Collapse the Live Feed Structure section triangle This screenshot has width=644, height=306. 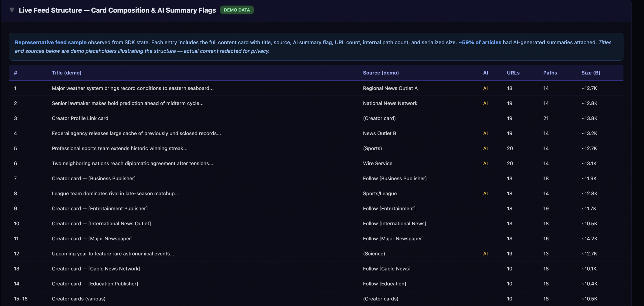pyautogui.click(x=12, y=10)
